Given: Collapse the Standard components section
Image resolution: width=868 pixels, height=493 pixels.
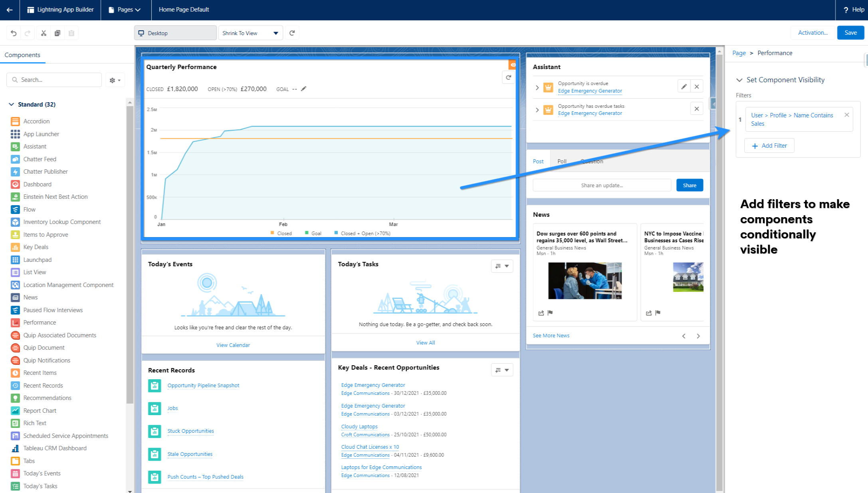Looking at the screenshot, I should [11, 104].
